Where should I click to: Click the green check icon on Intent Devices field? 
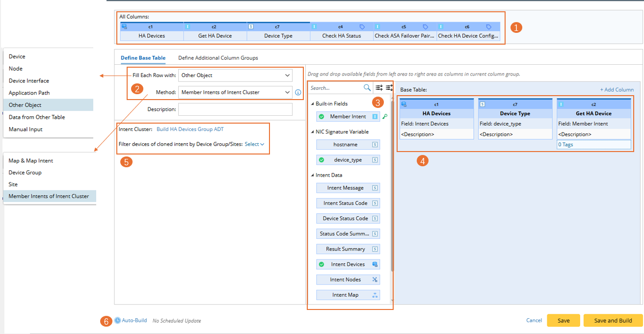coord(322,264)
